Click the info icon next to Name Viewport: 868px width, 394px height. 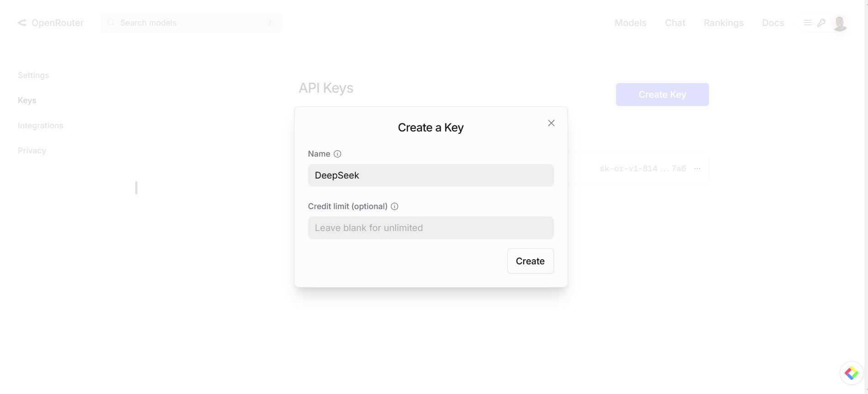[337, 154]
